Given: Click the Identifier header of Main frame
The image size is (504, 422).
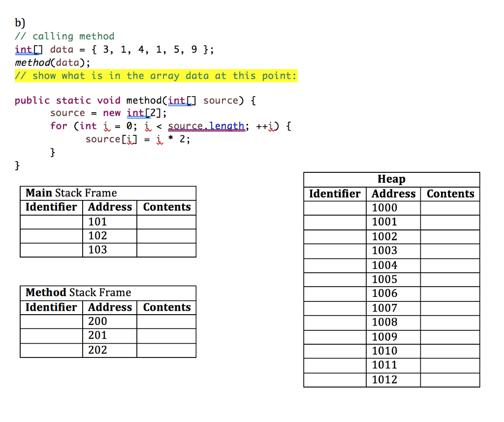Looking at the screenshot, I should click(x=51, y=207).
